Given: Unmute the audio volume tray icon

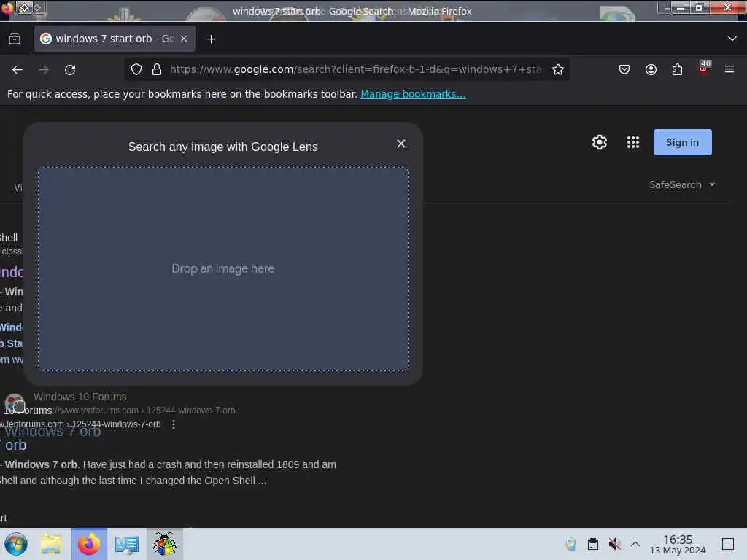Looking at the screenshot, I should [614, 544].
